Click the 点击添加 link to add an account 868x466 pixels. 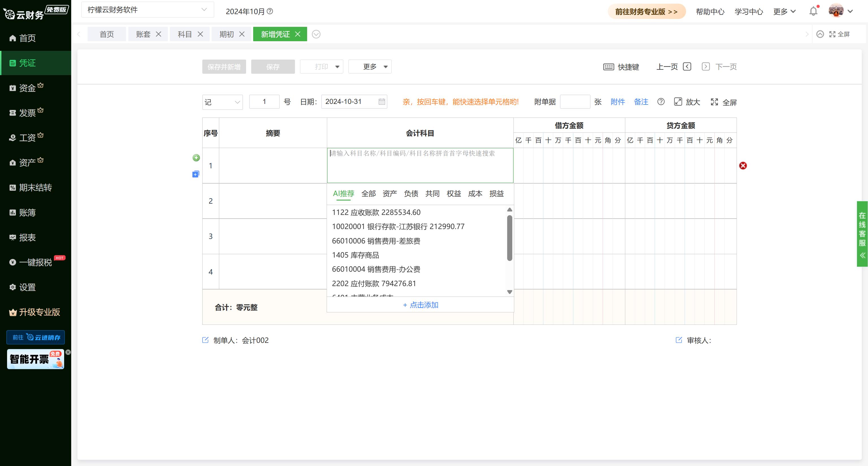[x=420, y=305]
